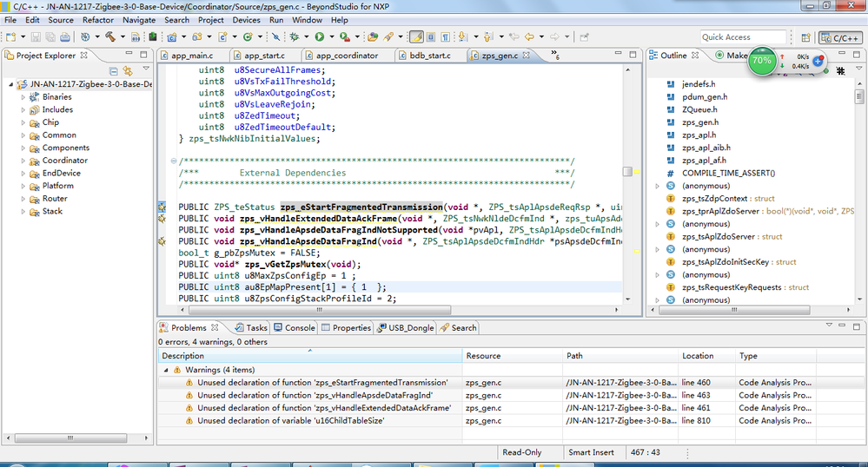Collapse the Warnings (4 items) group

click(167, 370)
